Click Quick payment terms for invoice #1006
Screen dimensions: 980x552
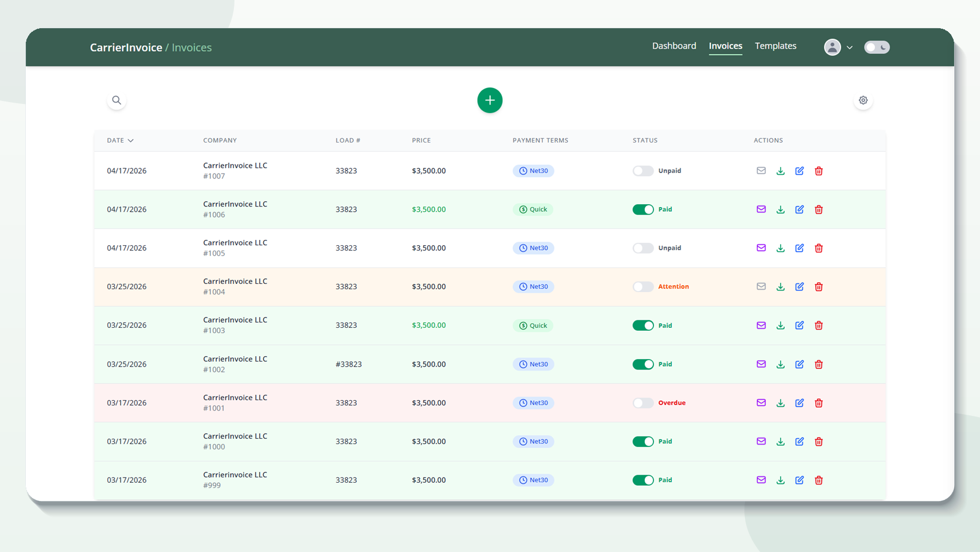coord(533,209)
